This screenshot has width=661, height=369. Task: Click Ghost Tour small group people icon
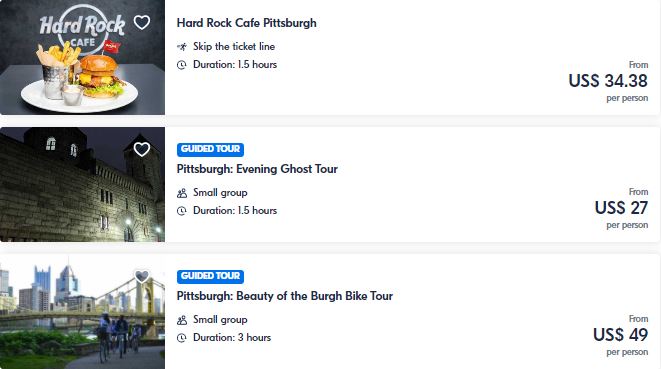(182, 193)
